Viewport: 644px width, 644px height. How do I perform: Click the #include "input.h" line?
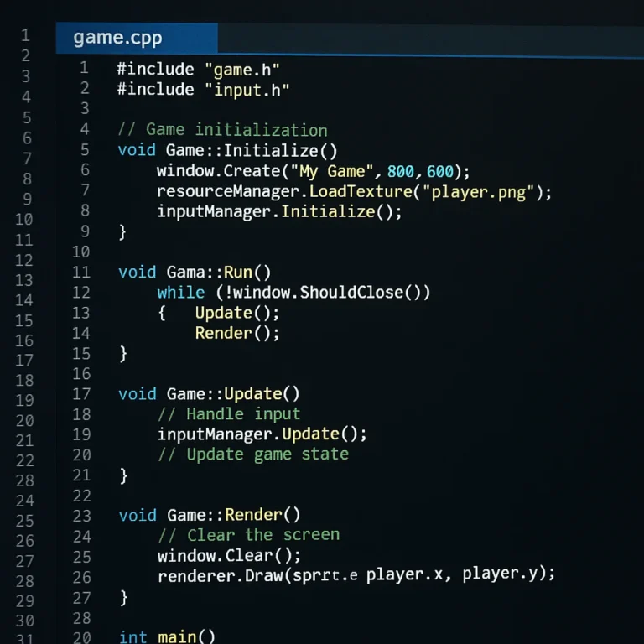point(203,90)
